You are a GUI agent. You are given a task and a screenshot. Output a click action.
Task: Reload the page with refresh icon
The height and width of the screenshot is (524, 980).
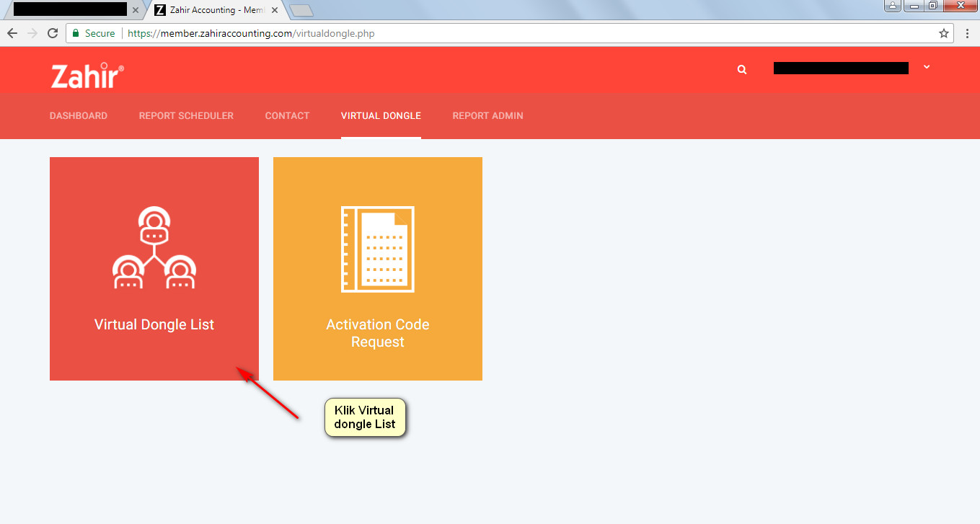pos(52,33)
